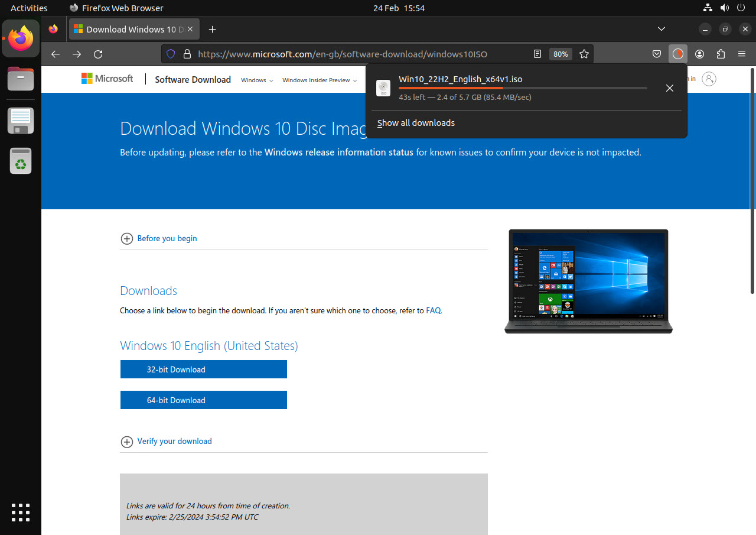Image resolution: width=756 pixels, height=535 pixels.
Task: Open the Firefox application menu
Action: tap(741, 54)
